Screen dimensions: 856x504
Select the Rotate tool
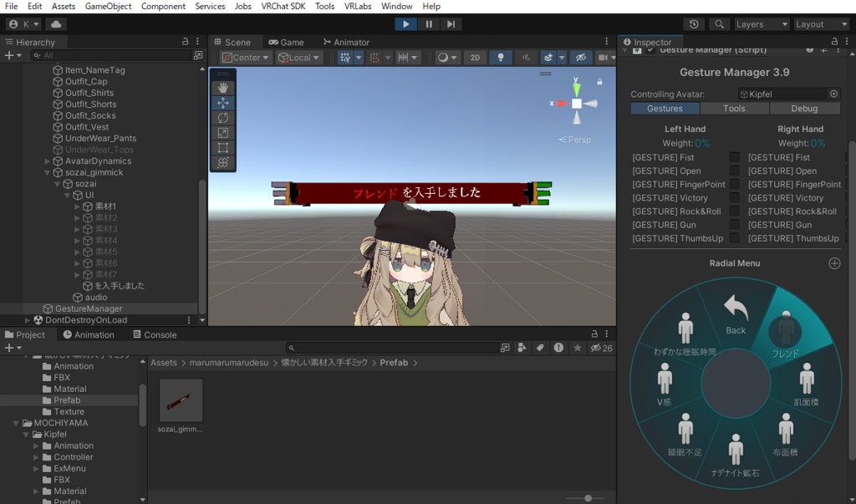(x=222, y=117)
